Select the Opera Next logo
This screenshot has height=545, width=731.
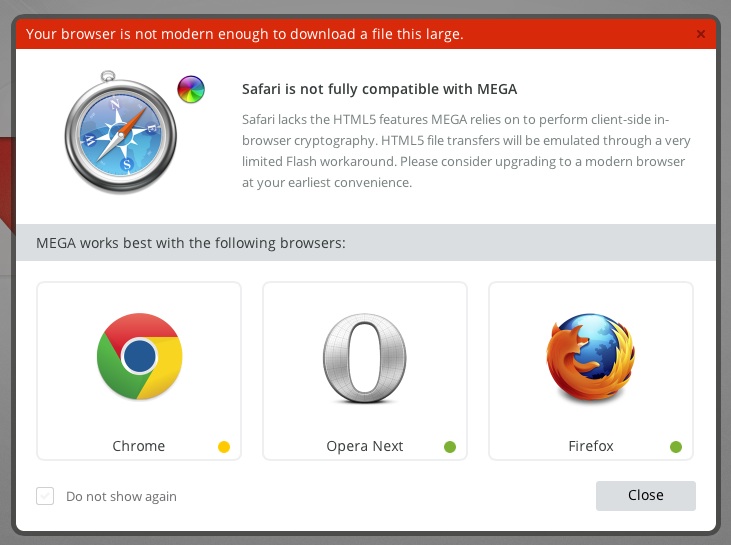tap(365, 358)
